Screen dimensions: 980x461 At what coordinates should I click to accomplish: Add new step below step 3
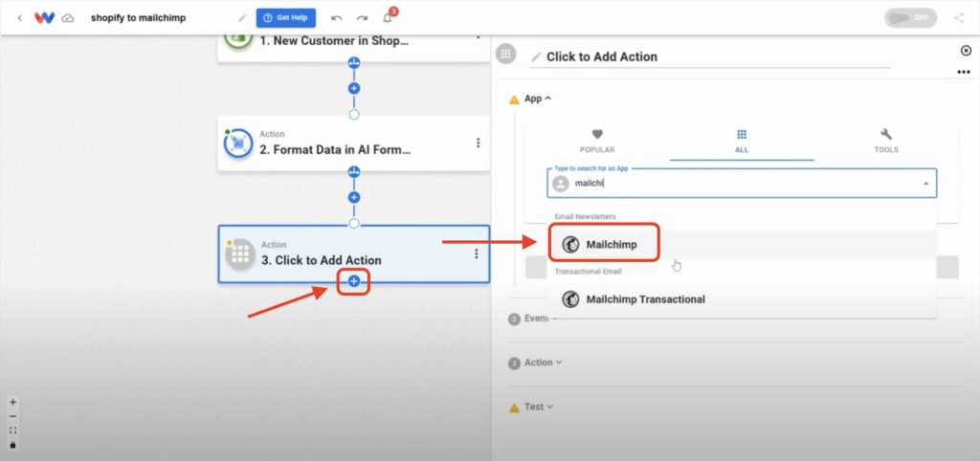coord(354,282)
